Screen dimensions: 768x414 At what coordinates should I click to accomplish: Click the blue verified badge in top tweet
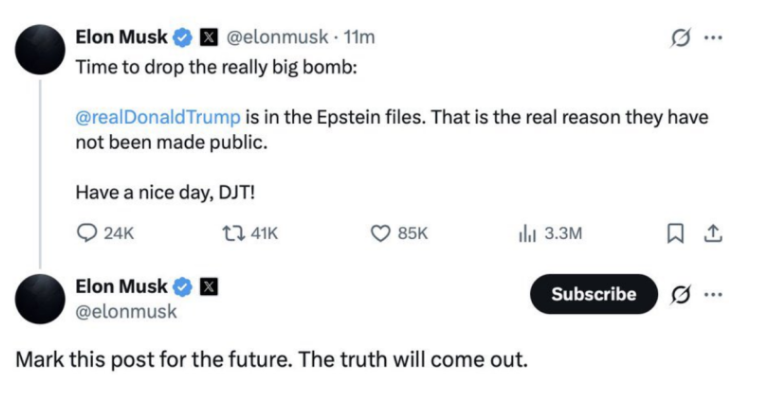pos(183,38)
